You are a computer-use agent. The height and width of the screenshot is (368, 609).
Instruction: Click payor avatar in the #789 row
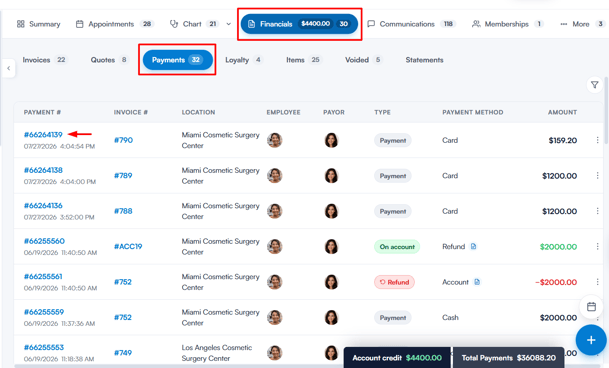click(331, 176)
